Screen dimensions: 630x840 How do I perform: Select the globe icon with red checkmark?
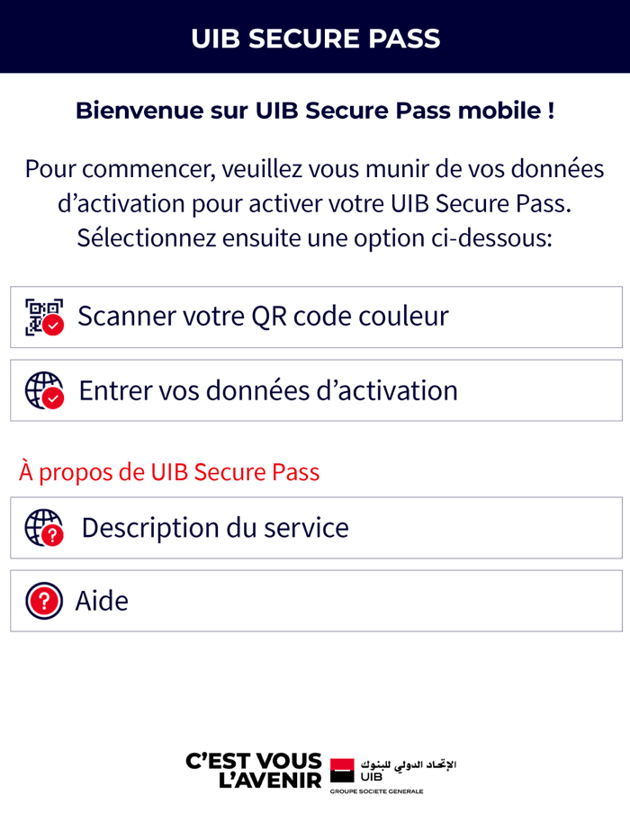click(x=40, y=390)
